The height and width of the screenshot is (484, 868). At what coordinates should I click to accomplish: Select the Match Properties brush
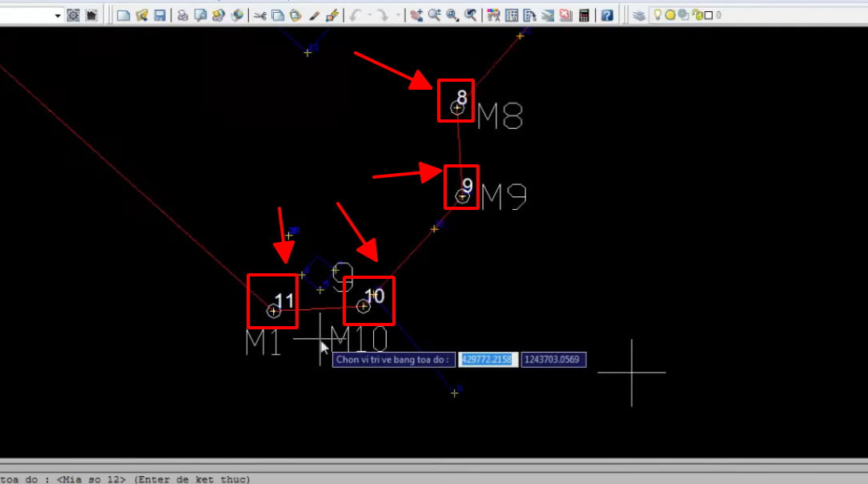click(x=314, y=15)
